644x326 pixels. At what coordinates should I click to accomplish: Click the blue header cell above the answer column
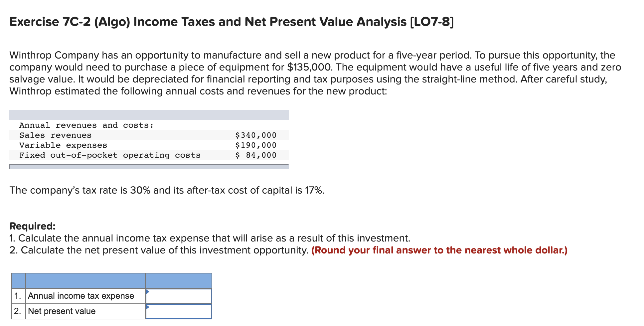tap(179, 281)
